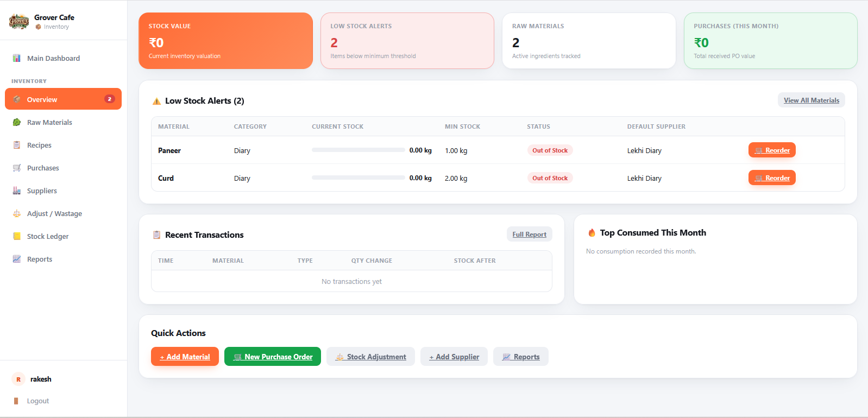Click the Recipes clipboard icon
This screenshot has height=418, width=868.
17,145
